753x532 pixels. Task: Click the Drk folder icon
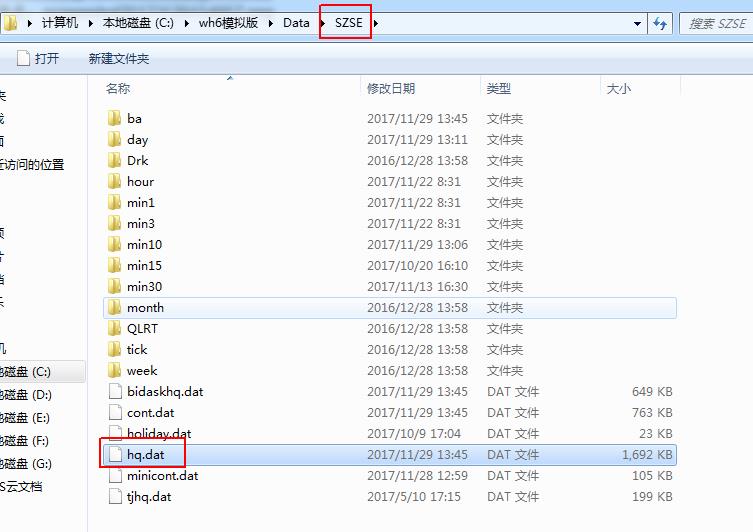click(x=114, y=161)
